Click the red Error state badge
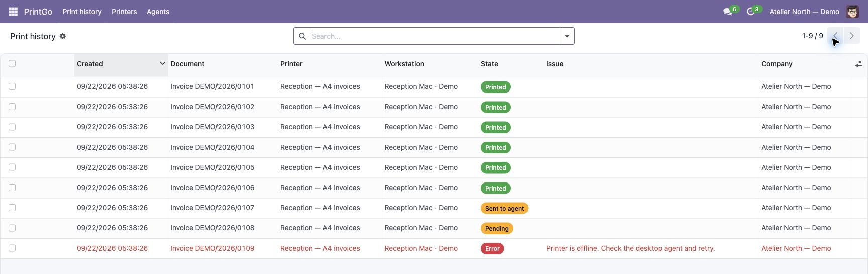The image size is (868, 274). (x=492, y=249)
